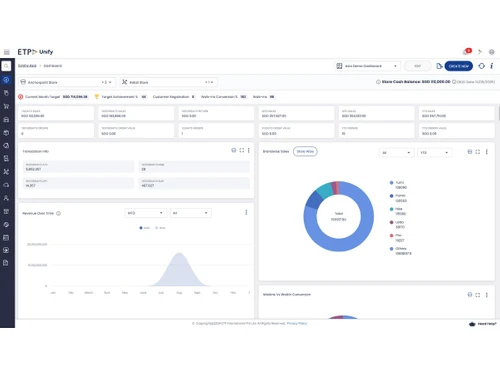The width and height of the screenshot is (500, 375).
Task: Click the refresh icon next to Create New
Action: point(481,66)
